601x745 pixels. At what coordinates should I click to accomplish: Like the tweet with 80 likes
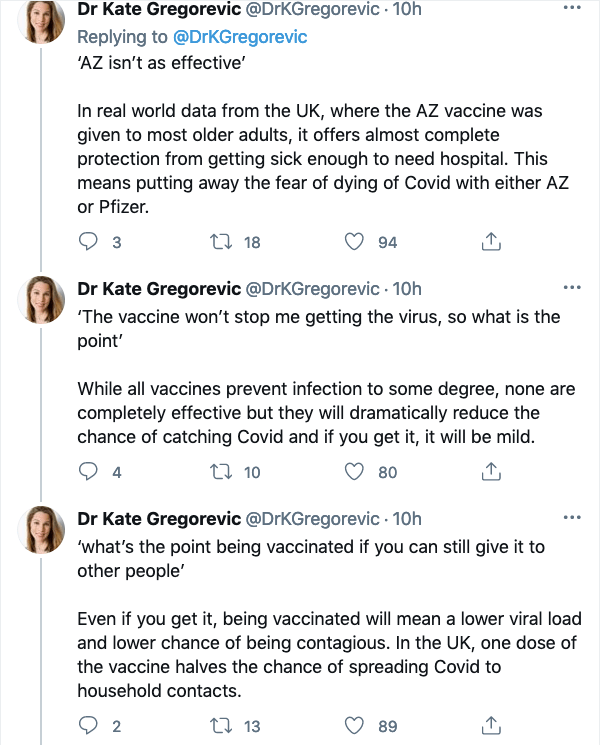tap(353, 472)
